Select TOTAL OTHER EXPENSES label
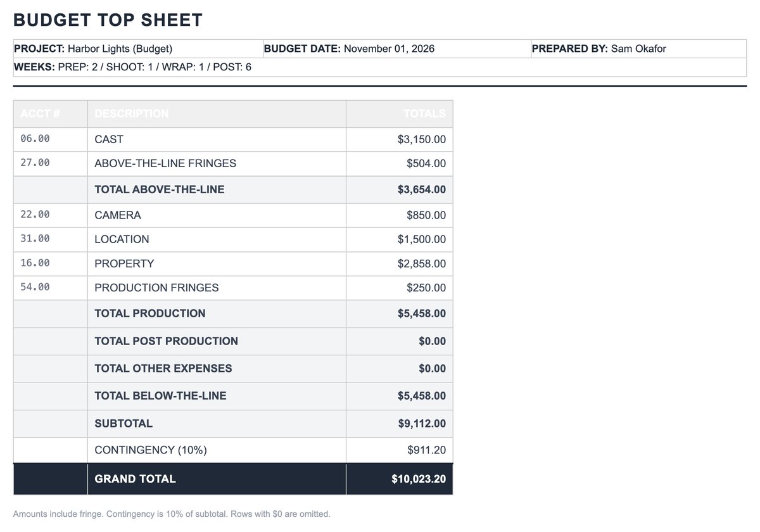 (x=163, y=369)
